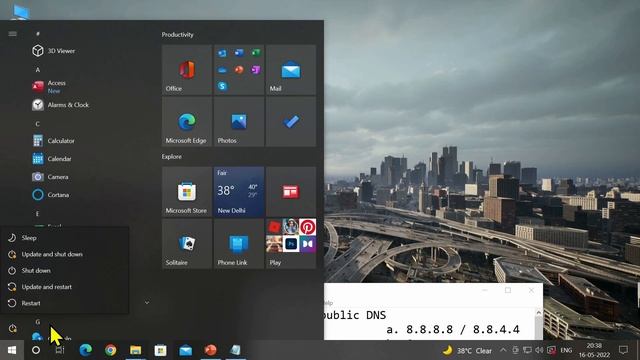Click scrollbar up arrow in Notepad window

[x=538, y=313]
